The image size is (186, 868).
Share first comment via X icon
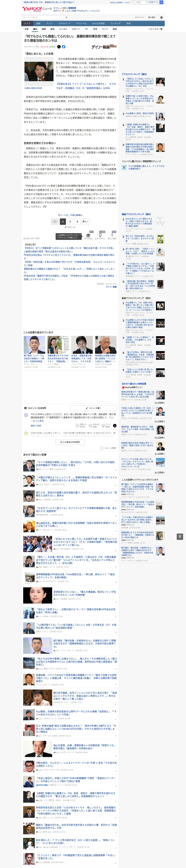click(114, 426)
